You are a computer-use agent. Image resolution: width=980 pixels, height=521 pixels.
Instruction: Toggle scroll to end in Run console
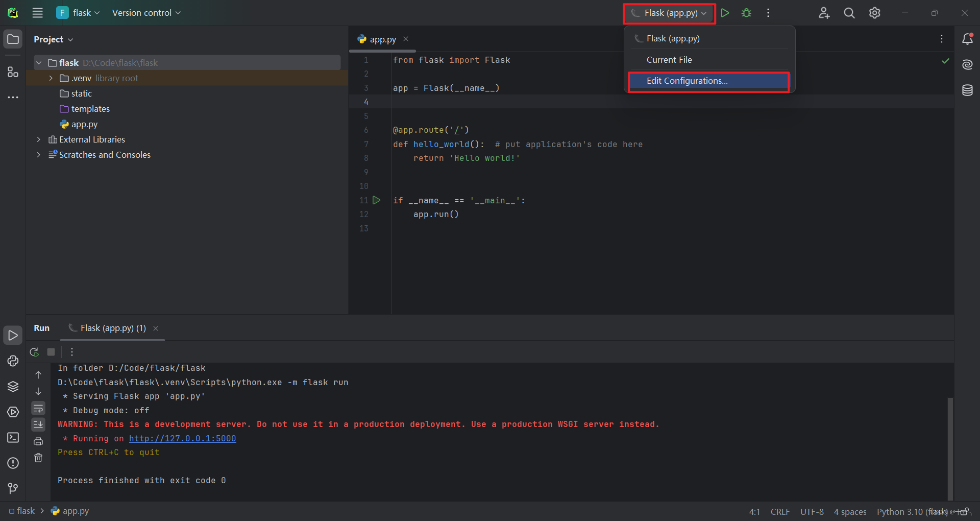pyautogui.click(x=38, y=424)
